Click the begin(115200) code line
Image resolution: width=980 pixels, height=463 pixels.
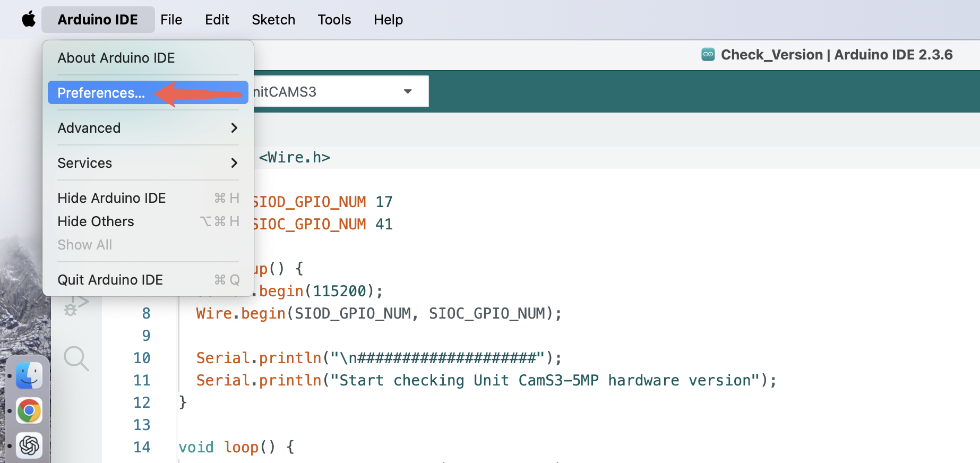click(x=318, y=291)
